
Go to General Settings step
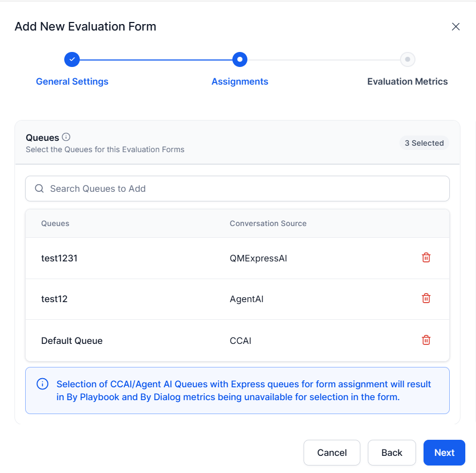72,81
